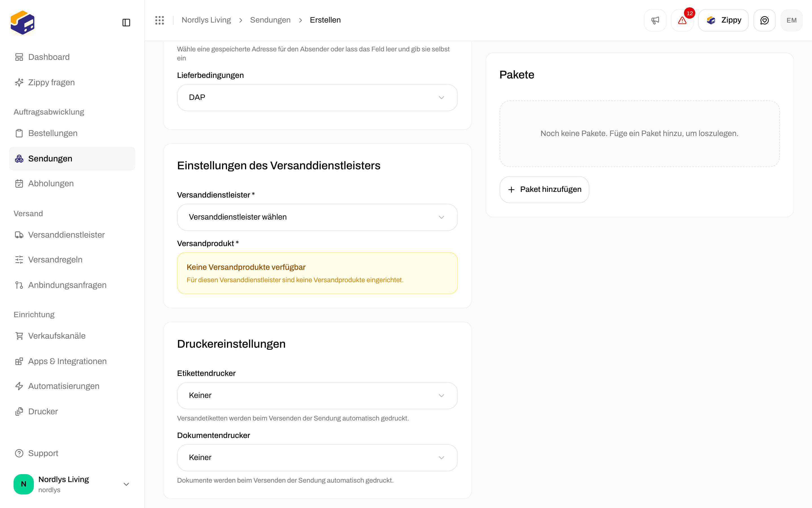812x508 pixels.
Task: Click the Pakete heading
Action: (517, 75)
